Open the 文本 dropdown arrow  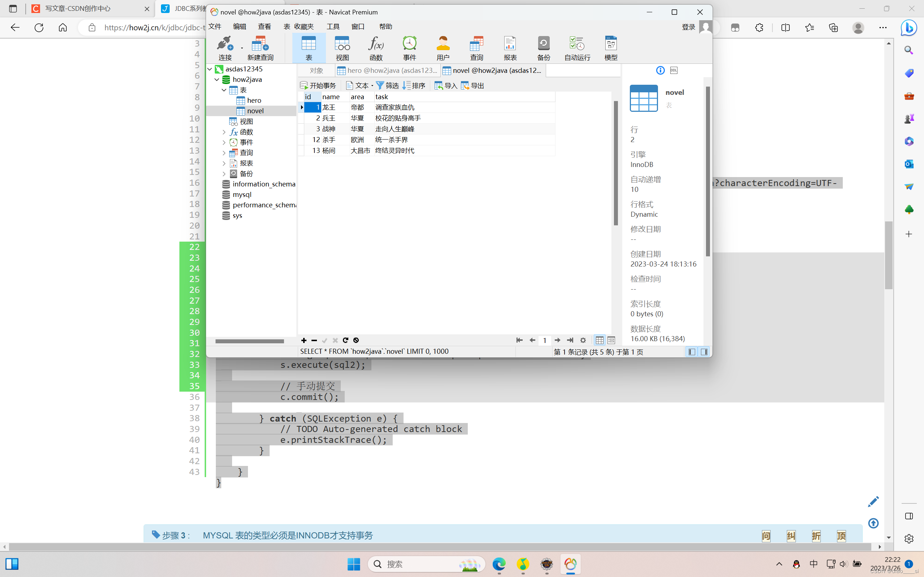tap(372, 86)
